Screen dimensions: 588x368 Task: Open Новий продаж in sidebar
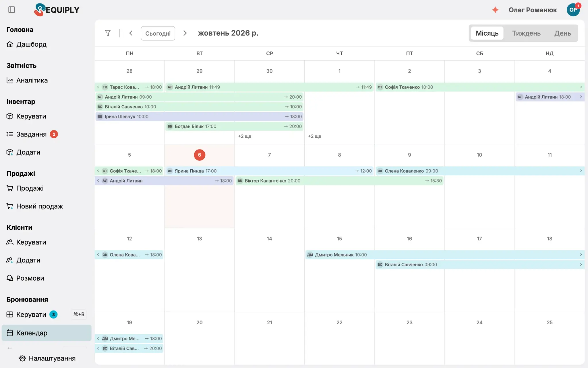coord(34,206)
